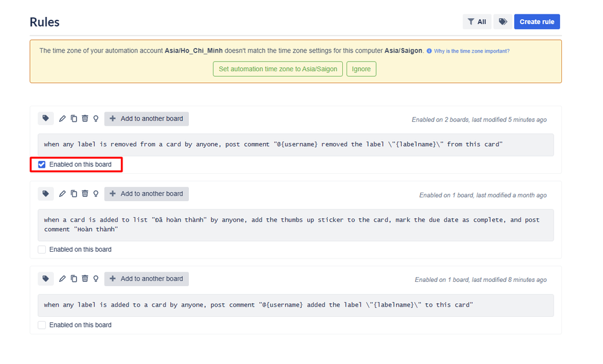This screenshot has width=603, height=364.
Task: Copy the label-added rule
Action: coord(74,278)
